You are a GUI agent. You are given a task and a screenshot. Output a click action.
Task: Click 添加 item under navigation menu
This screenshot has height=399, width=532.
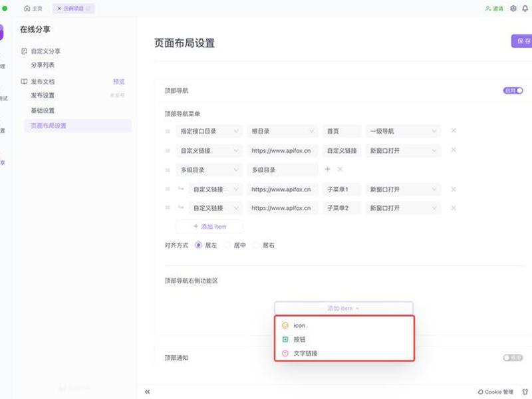(x=209, y=226)
